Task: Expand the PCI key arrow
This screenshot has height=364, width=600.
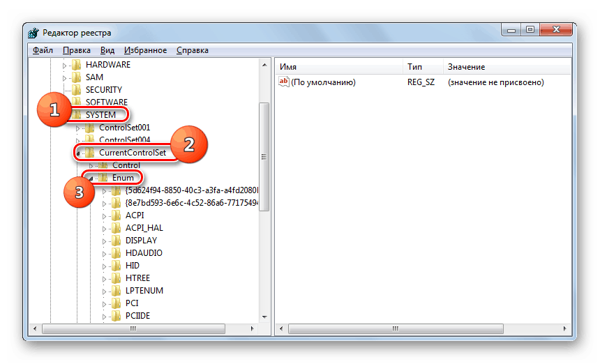Action: (x=104, y=304)
